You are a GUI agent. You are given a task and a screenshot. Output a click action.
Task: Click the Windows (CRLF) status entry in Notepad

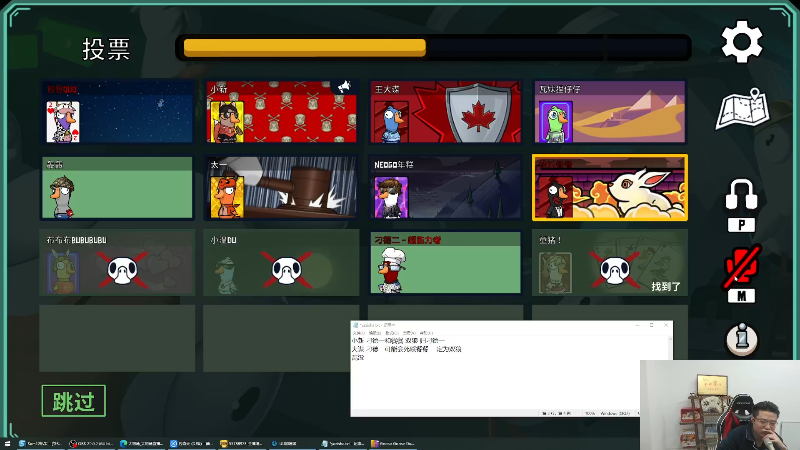point(616,413)
